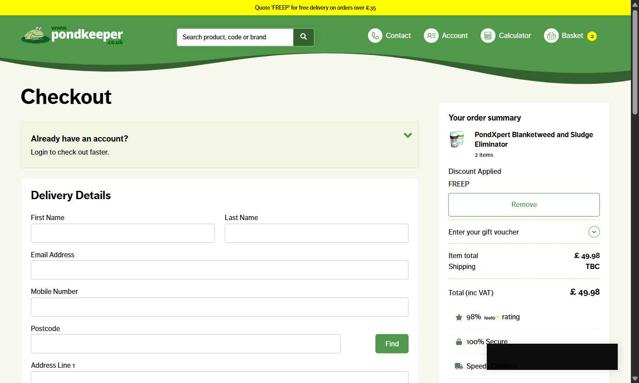Click the 'Login to check out faster.' text

70,152
